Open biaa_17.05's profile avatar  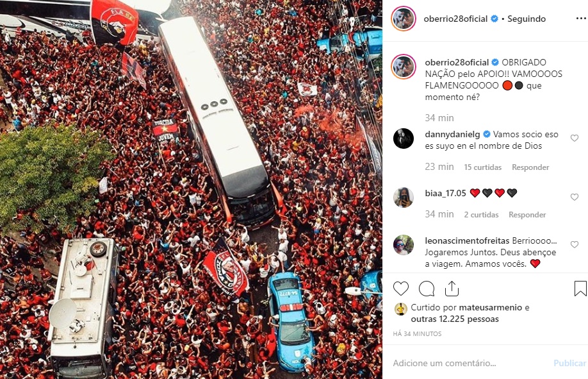point(404,198)
